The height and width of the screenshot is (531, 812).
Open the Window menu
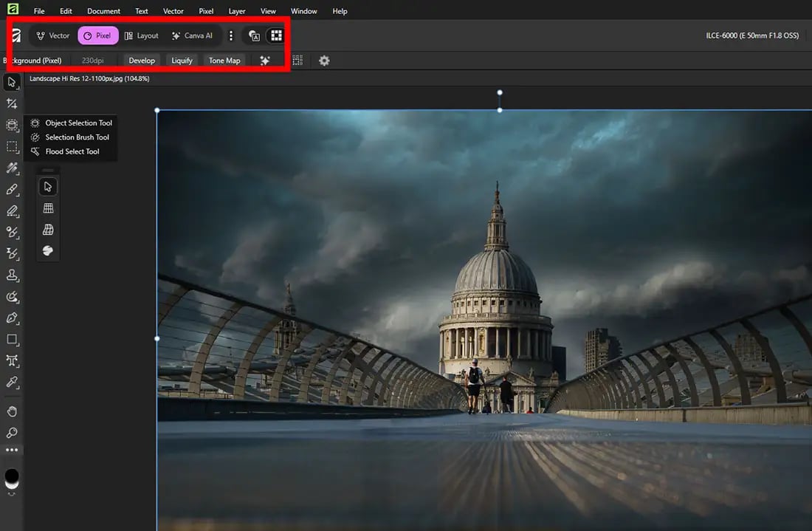[x=303, y=11]
